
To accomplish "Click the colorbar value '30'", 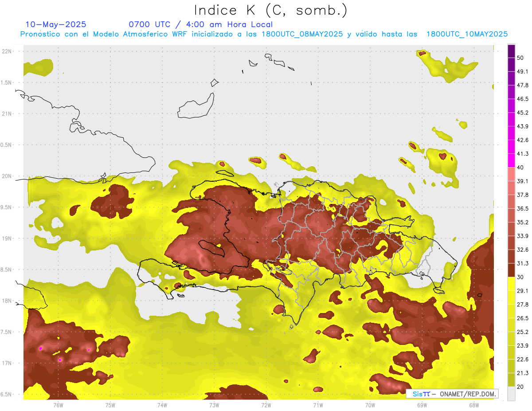I will pyautogui.click(x=520, y=278).
